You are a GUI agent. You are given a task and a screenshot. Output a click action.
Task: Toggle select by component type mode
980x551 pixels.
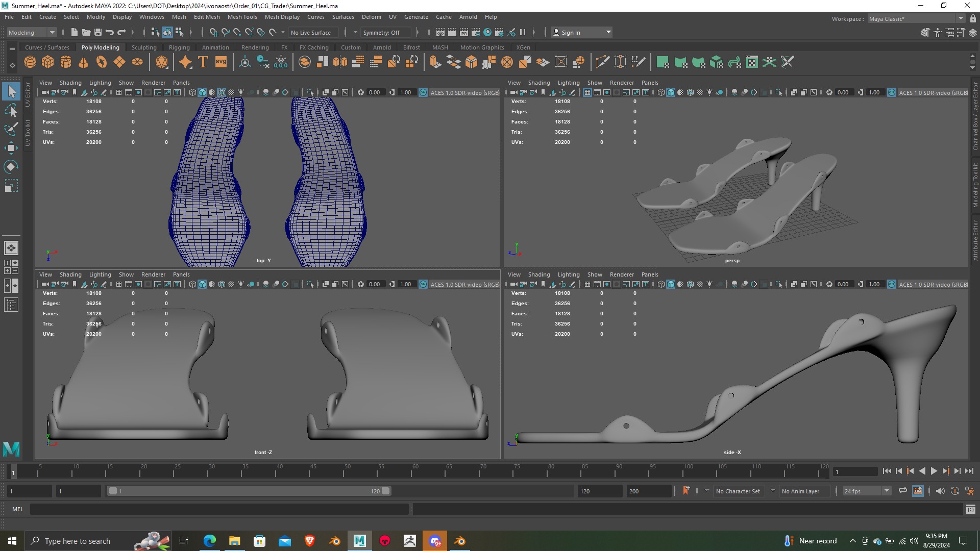coord(179,32)
